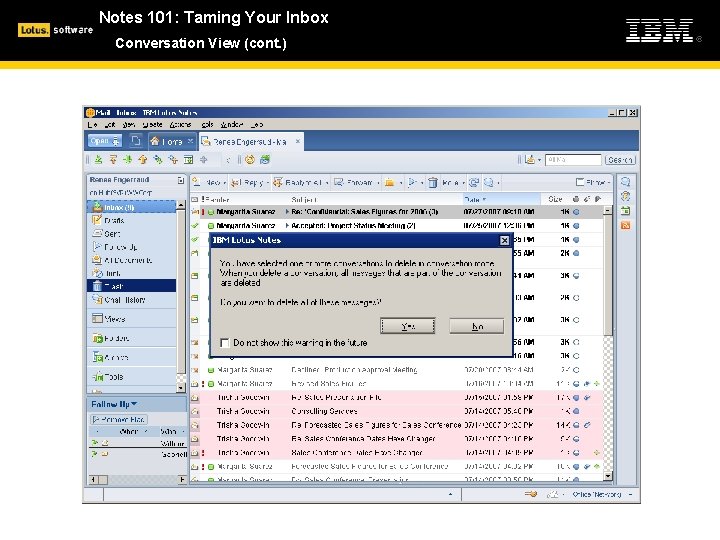Click the round orange toolbar icon
The image size is (720, 540).
click(250, 160)
